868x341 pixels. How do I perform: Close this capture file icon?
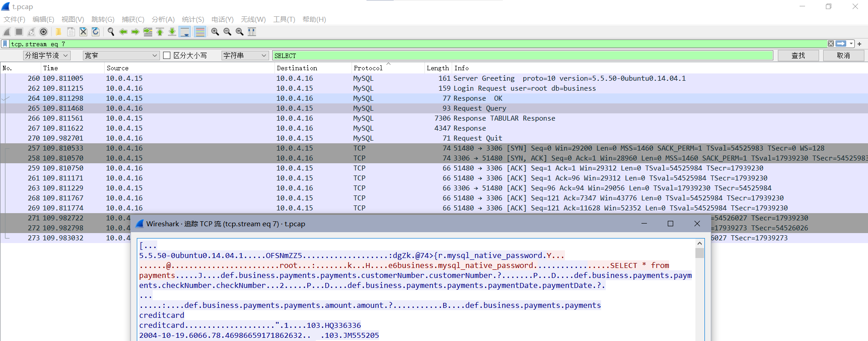(x=83, y=32)
